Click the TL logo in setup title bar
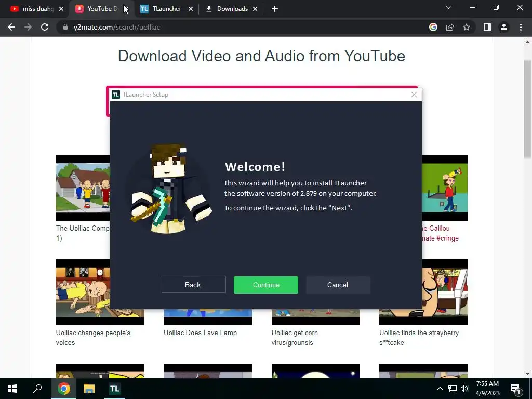This screenshot has height=399, width=532. [116, 95]
